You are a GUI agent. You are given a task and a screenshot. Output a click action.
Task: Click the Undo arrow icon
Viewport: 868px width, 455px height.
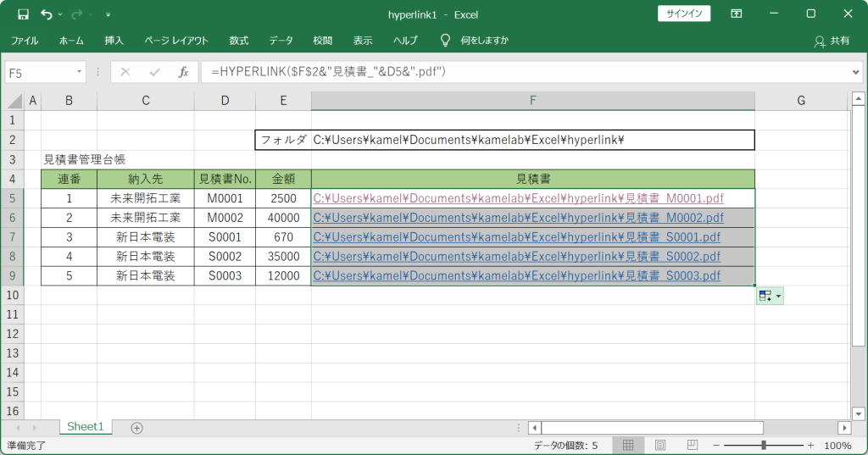pyautogui.click(x=47, y=14)
